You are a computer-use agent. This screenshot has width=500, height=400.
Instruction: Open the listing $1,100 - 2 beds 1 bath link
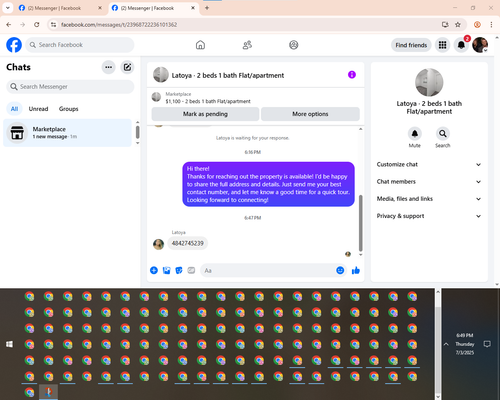pos(208,101)
